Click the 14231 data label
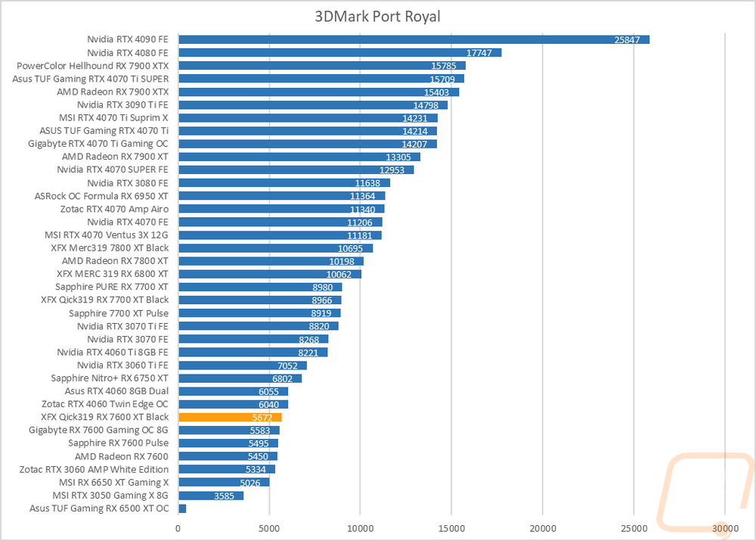This screenshot has height=541, width=756. 415,118
